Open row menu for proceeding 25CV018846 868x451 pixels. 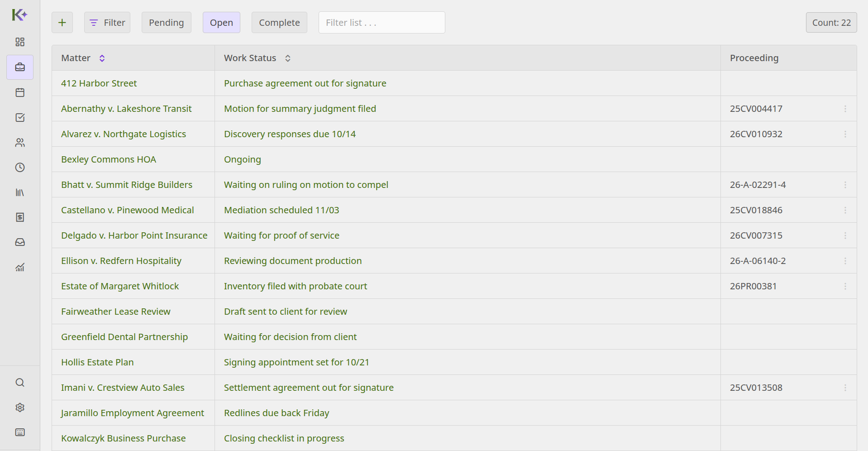(845, 210)
